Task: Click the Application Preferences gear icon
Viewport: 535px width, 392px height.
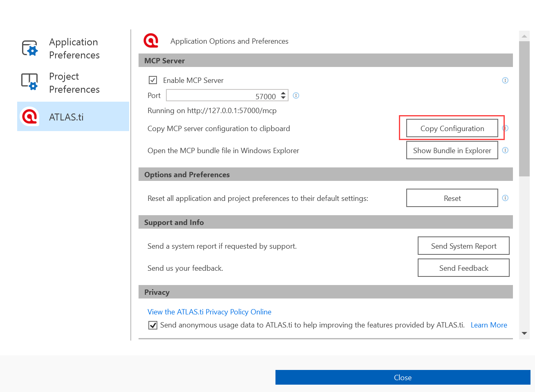Action: point(30,48)
